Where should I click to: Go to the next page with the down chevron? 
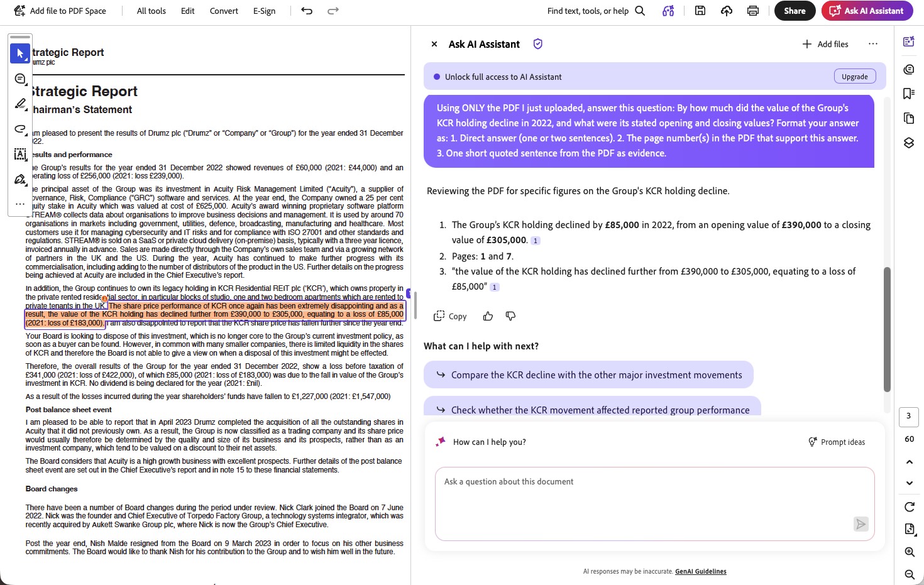coord(909,483)
